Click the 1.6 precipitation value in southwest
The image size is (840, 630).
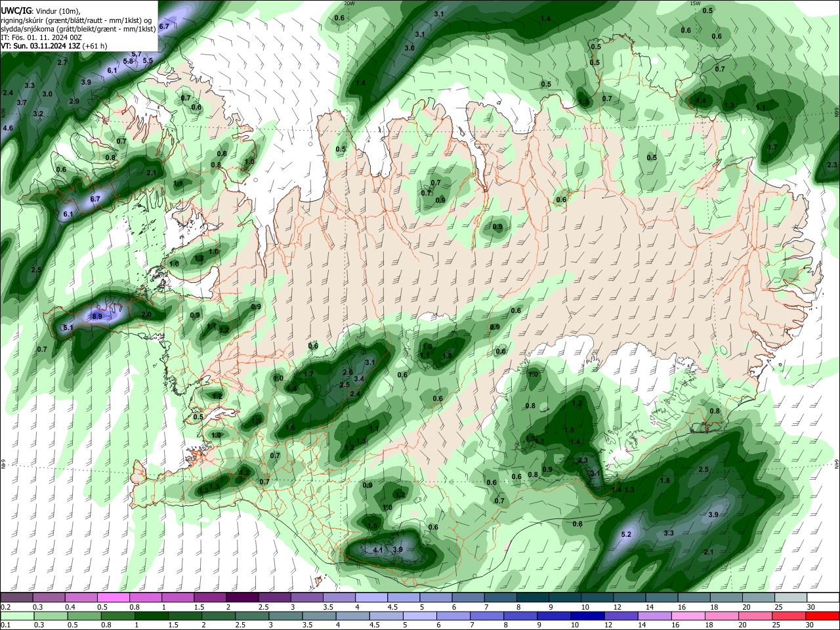(290, 427)
